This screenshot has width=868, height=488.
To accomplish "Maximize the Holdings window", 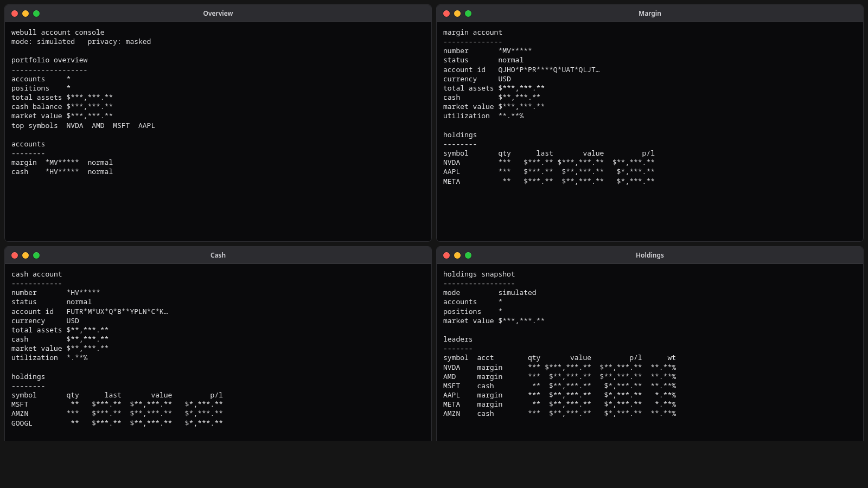I will tap(468, 255).
